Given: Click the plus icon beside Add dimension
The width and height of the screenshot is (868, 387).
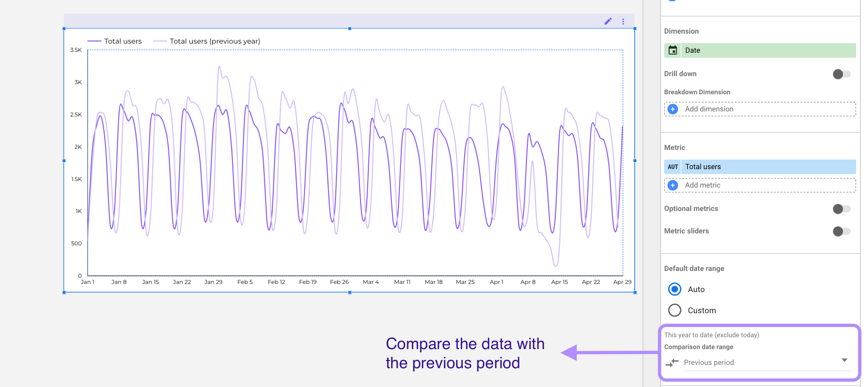Looking at the screenshot, I should pos(672,109).
